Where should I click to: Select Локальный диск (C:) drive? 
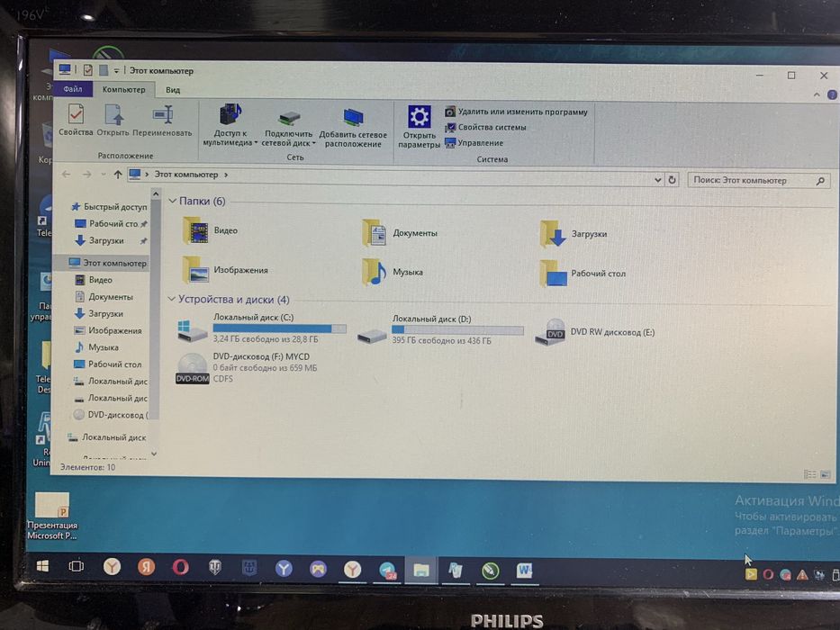(x=263, y=328)
